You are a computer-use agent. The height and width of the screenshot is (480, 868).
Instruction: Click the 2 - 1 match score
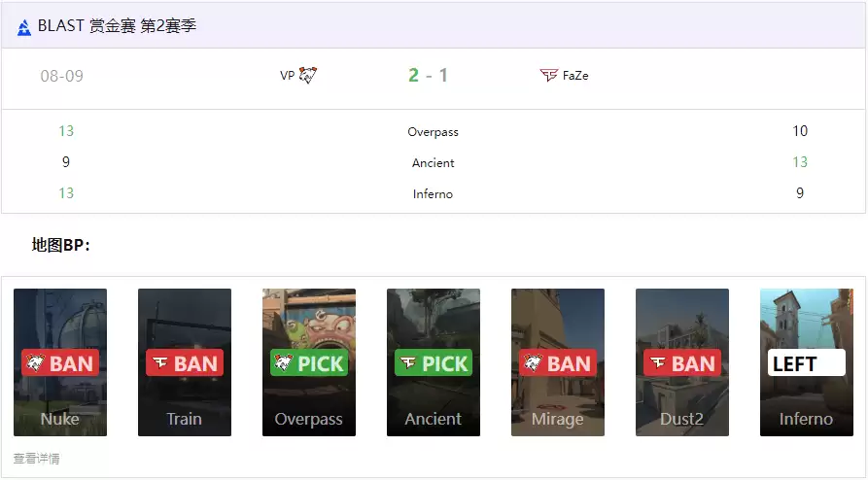point(429,75)
